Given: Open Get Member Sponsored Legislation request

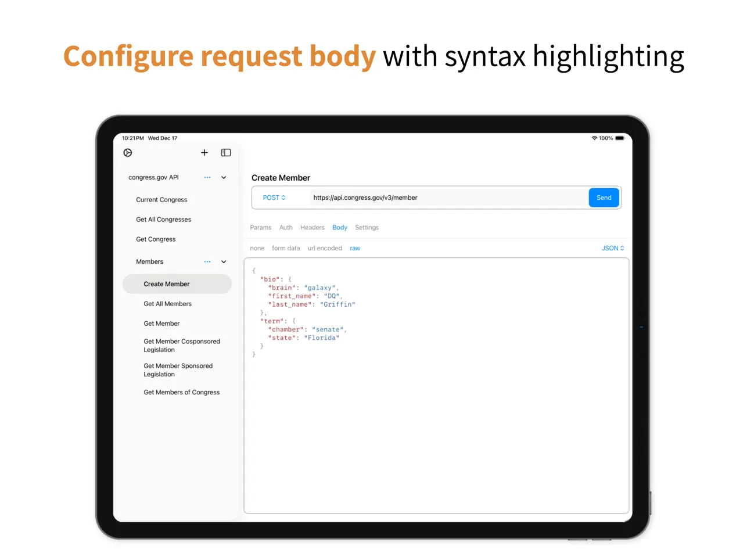Looking at the screenshot, I should pos(178,370).
